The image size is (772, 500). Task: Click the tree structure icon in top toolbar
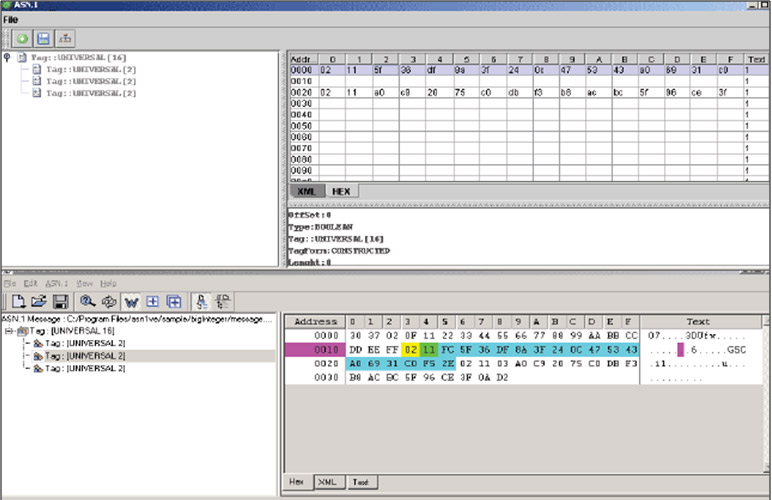coord(66,38)
